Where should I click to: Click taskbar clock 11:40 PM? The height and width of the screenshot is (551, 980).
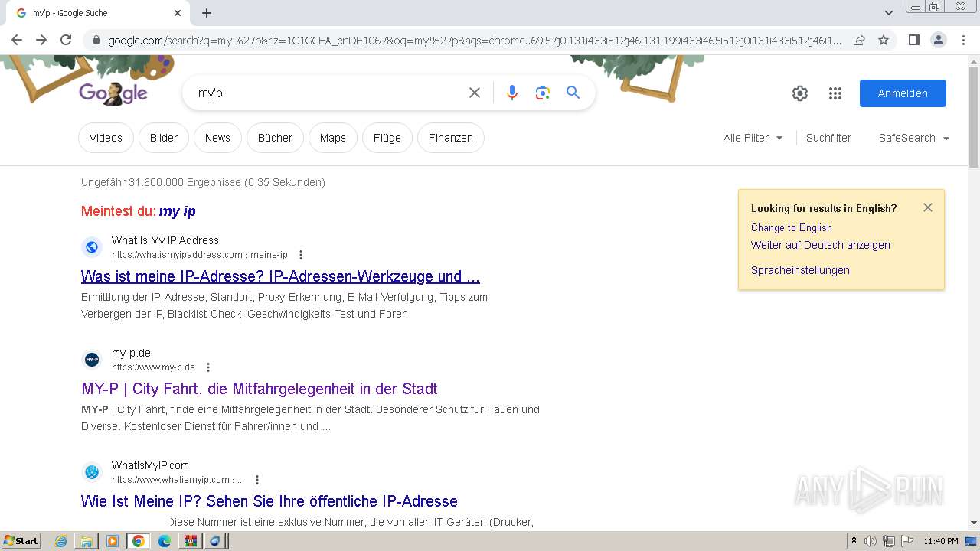click(941, 541)
